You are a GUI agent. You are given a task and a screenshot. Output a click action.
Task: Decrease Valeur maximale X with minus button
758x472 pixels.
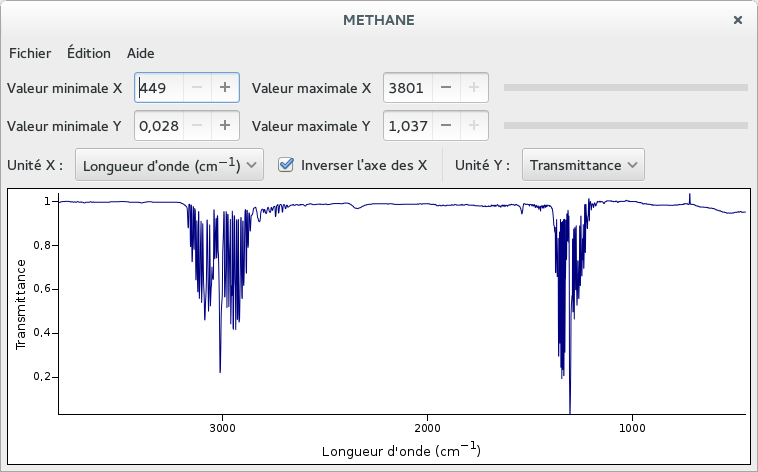click(446, 88)
